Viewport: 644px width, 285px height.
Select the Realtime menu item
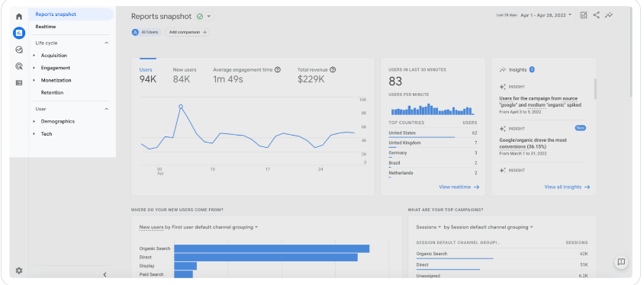point(46,27)
